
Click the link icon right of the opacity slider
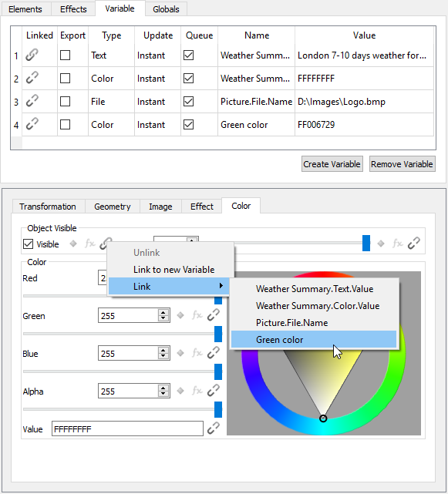[413, 244]
